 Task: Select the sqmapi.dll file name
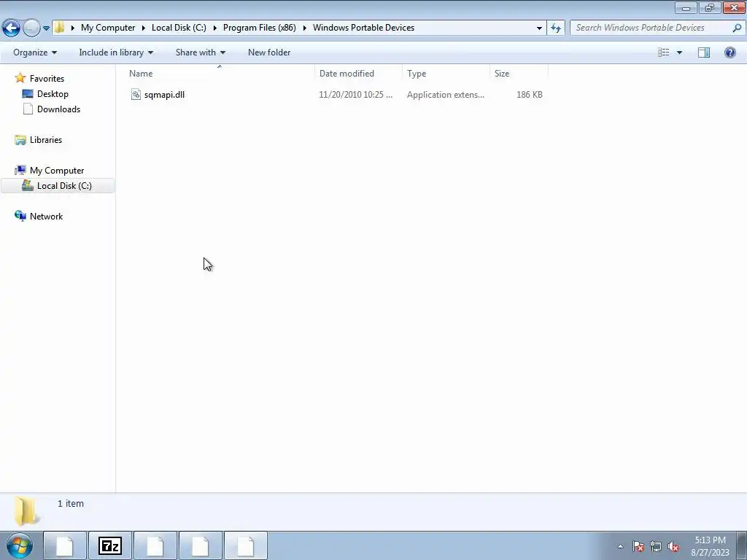(164, 94)
